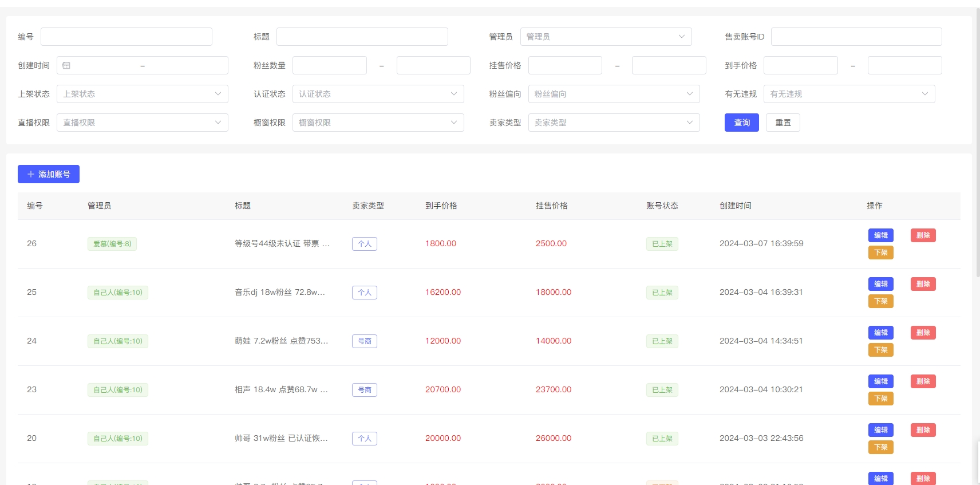Expand the 粉丝偏向 dropdown
The width and height of the screenshot is (980, 485).
point(614,94)
